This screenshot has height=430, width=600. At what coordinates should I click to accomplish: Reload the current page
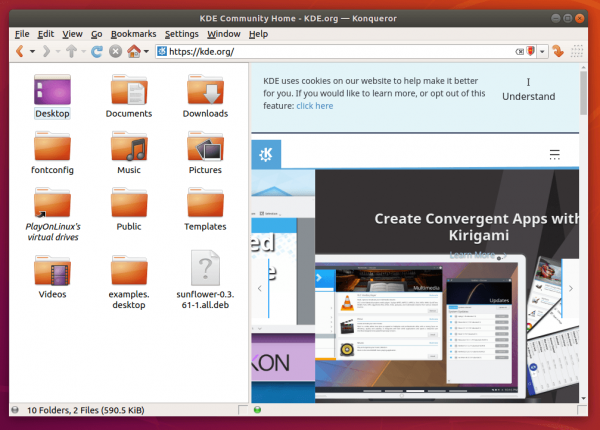click(x=96, y=51)
